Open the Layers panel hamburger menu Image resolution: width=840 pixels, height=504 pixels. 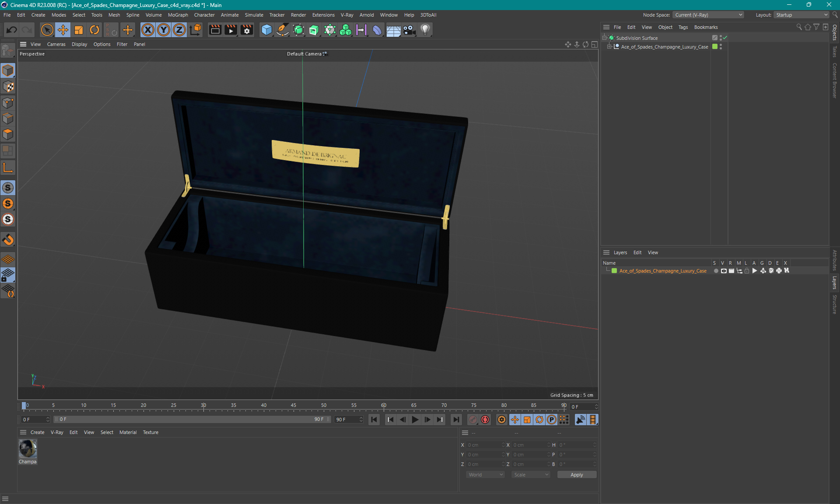point(606,252)
